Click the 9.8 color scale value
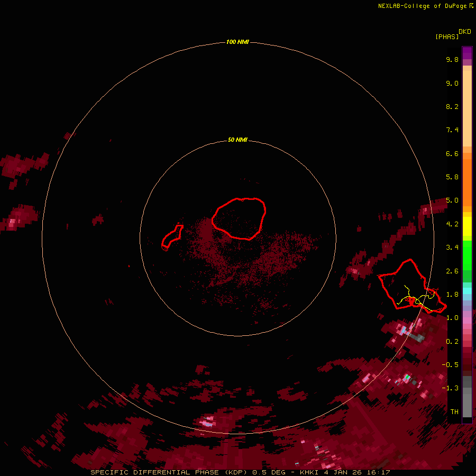Screen dimensions: 476x476 452,59
